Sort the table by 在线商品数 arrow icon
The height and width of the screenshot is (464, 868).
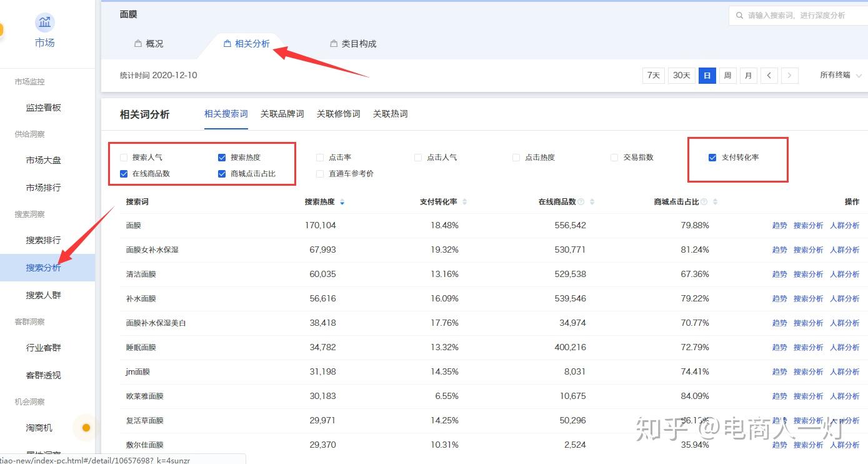[x=592, y=202]
